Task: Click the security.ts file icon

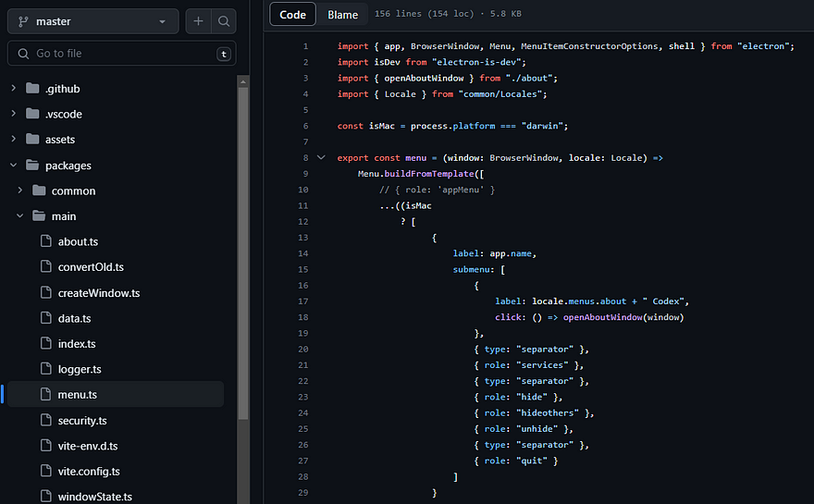Action: 46,421
